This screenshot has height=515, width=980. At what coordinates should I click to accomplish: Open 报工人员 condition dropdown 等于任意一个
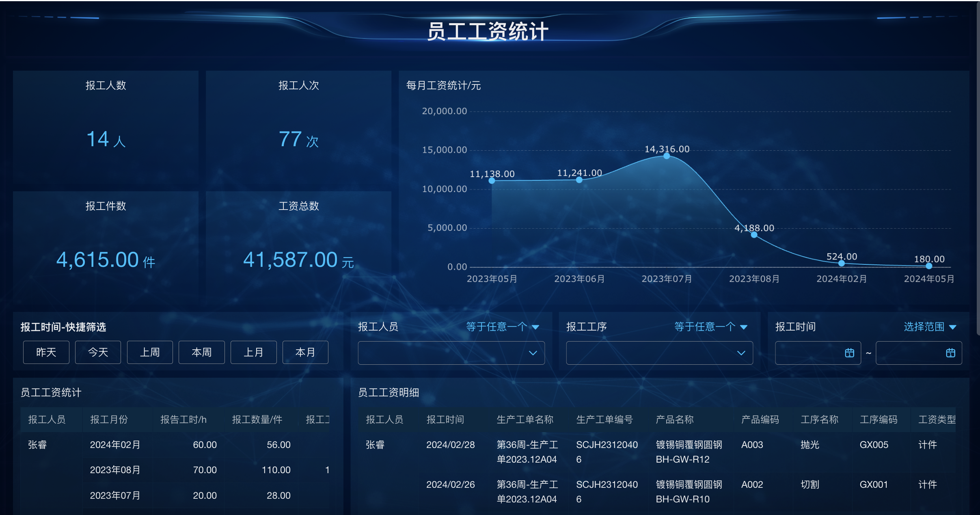503,327
